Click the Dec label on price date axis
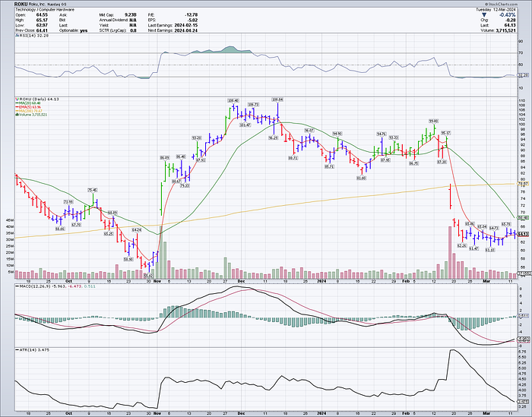Screen dimensions: 532x417 coord(241,281)
